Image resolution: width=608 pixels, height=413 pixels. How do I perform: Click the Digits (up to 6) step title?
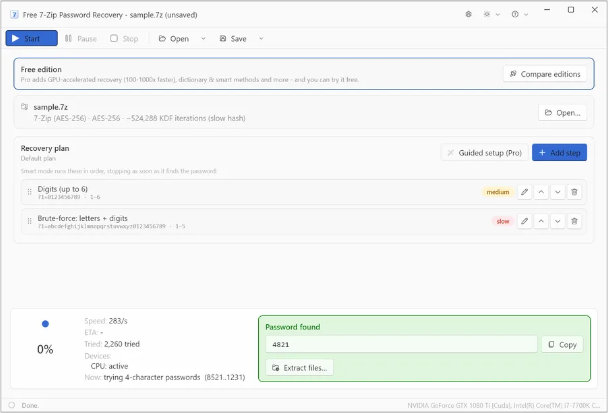(62, 189)
